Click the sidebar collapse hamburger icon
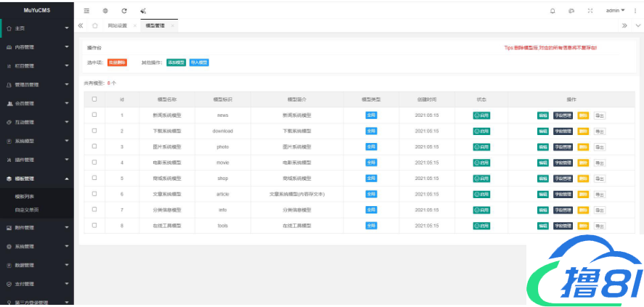This screenshot has width=644, height=307. (87, 11)
